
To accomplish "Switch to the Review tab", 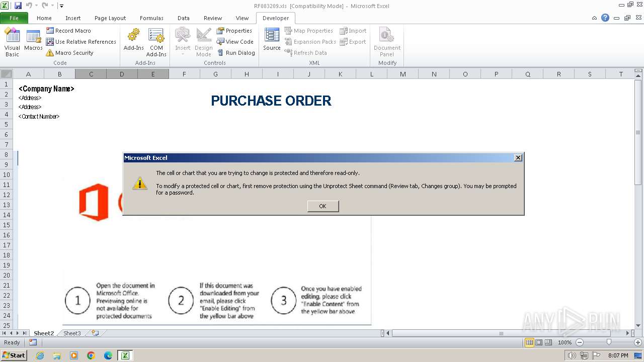I will tap(213, 18).
